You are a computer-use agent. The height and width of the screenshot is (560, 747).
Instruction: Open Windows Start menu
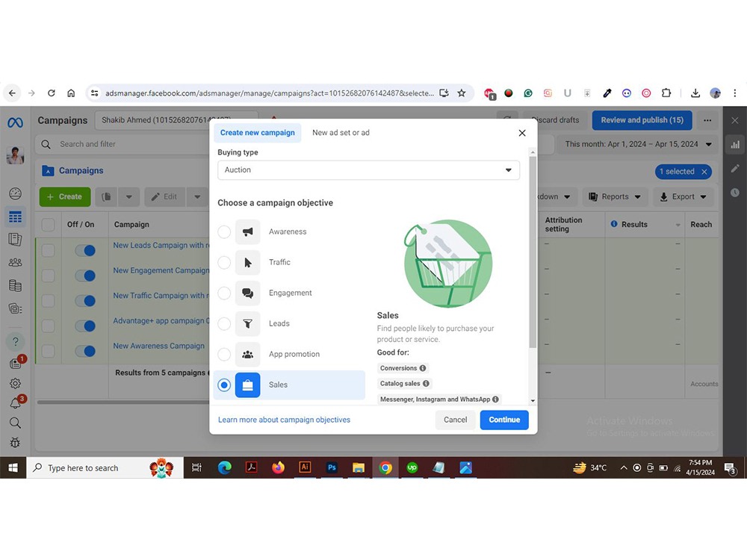pyautogui.click(x=13, y=467)
